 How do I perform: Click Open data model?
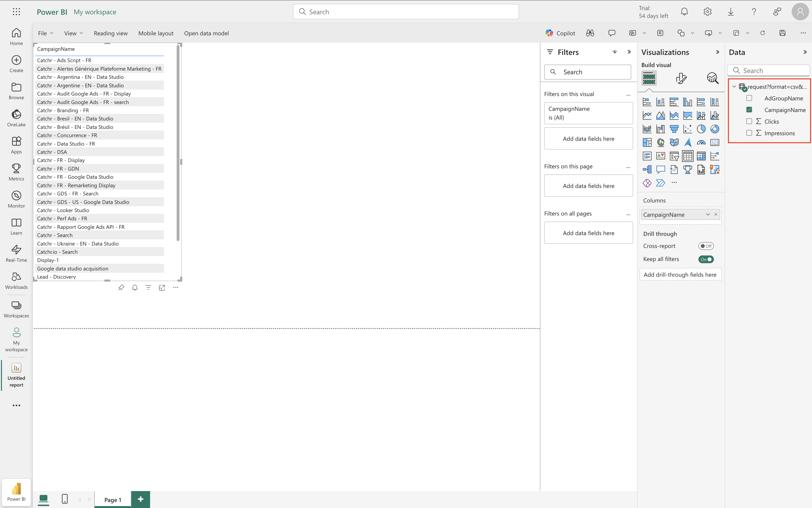[x=206, y=33]
